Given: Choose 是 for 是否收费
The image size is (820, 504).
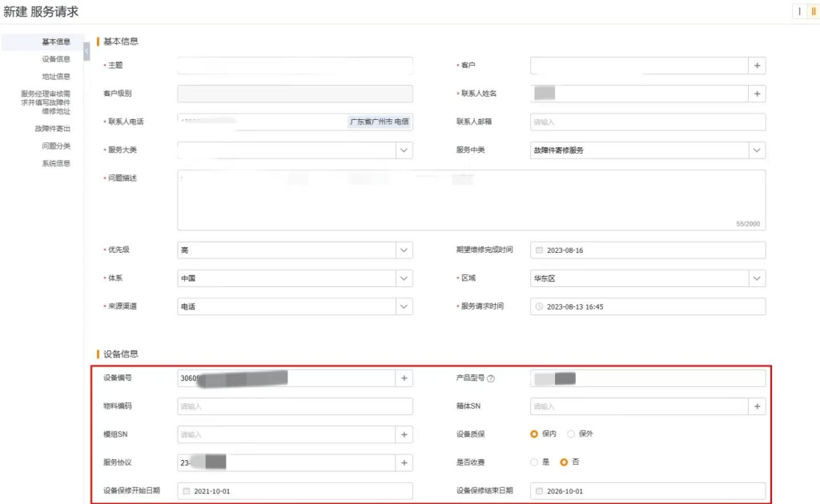Looking at the screenshot, I should click(x=534, y=462).
